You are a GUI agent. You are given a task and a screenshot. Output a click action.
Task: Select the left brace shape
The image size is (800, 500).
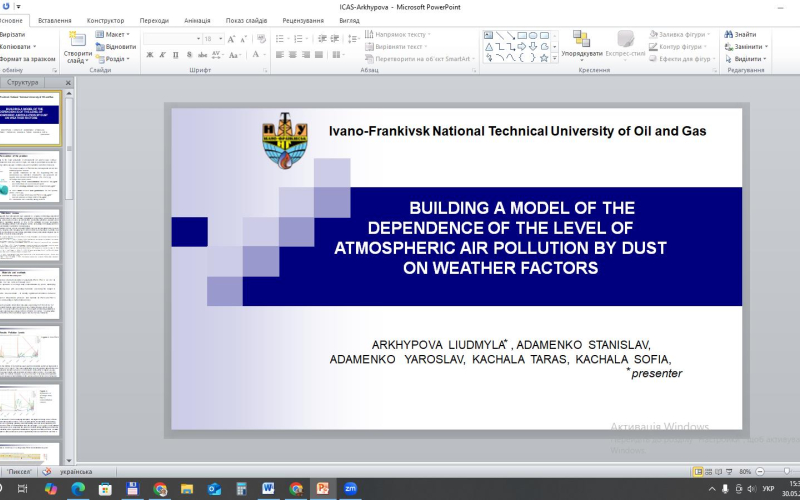(522, 58)
